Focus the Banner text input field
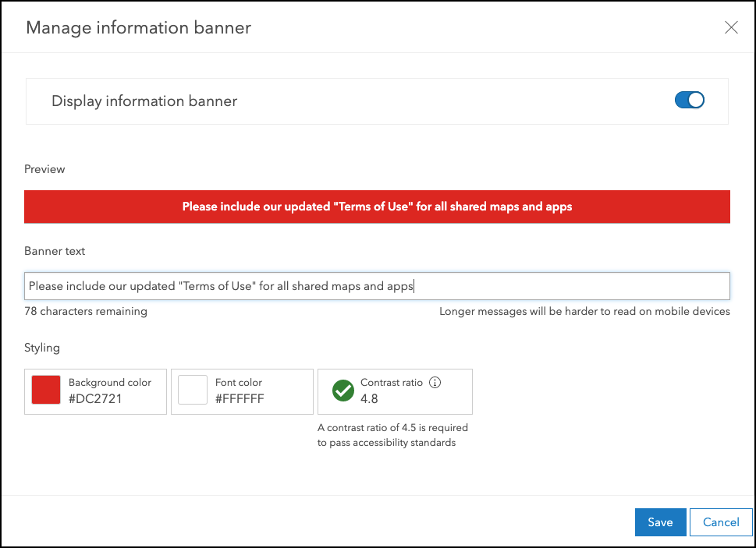 (x=377, y=286)
